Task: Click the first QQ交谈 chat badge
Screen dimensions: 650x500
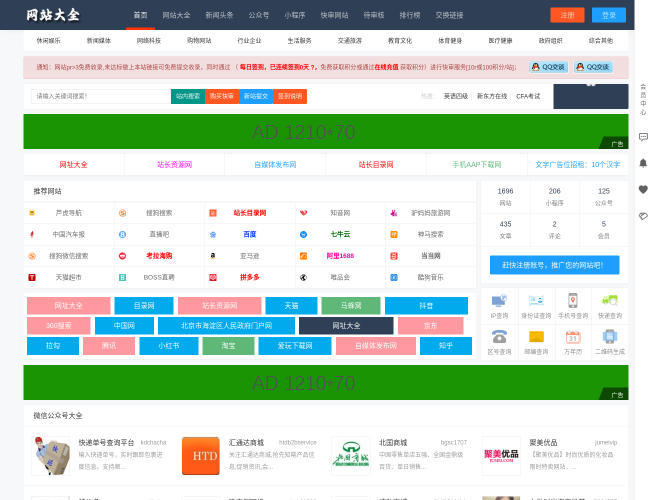Action: point(548,67)
